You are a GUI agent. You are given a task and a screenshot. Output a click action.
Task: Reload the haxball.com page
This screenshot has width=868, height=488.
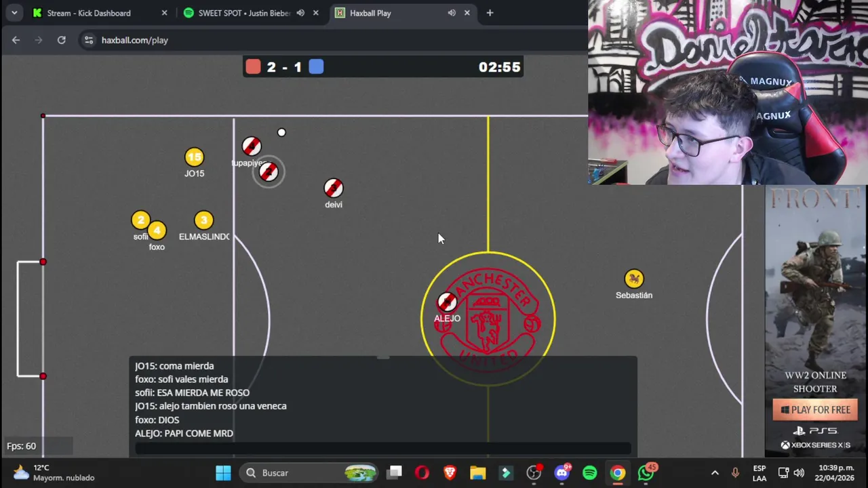click(x=62, y=40)
